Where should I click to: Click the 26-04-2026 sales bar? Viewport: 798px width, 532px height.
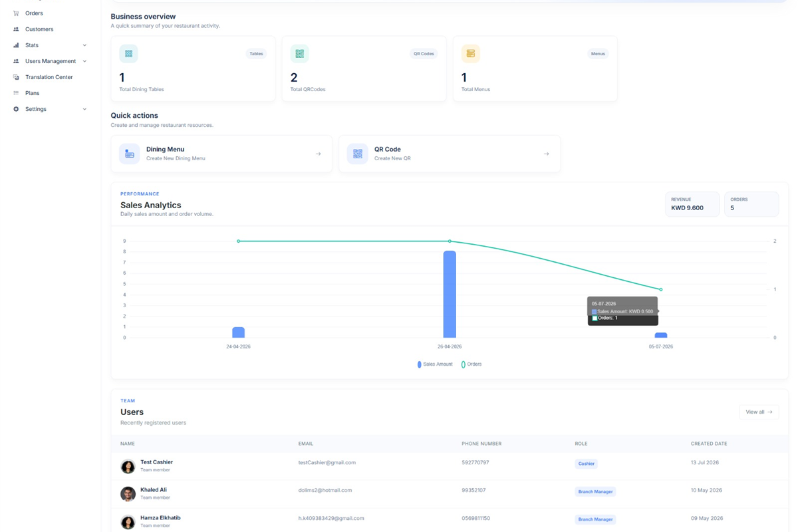(x=450, y=295)
